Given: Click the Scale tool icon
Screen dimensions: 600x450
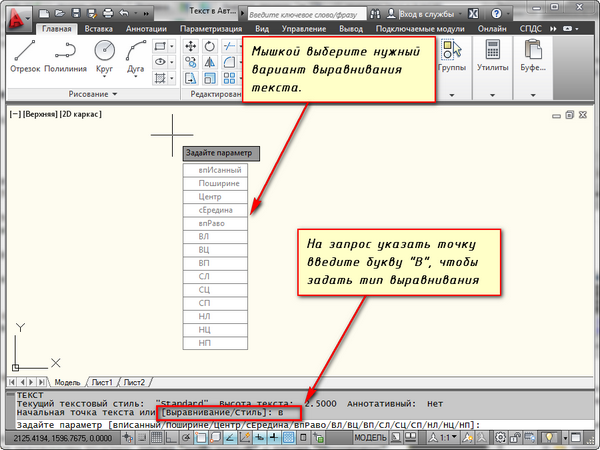Looking at the screenshot, I should click(x=209, y=78).
